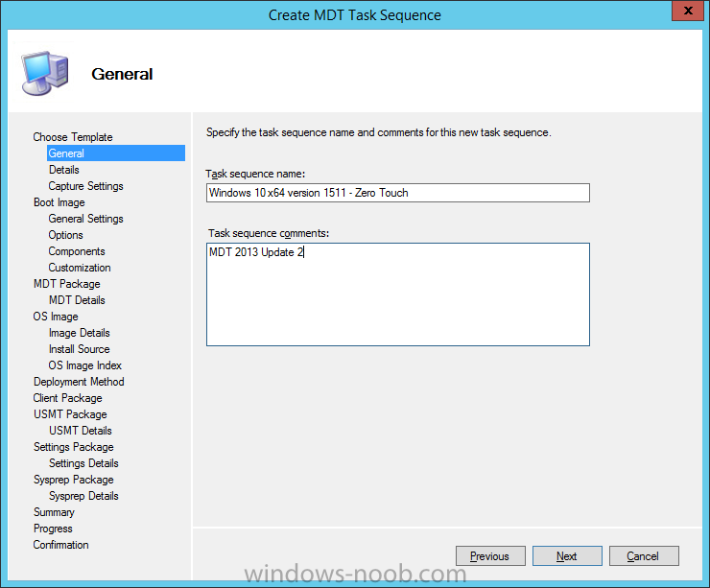Select the Install Source step
The width and height of the screenshot is (710, 588).
tap(80, 349)
